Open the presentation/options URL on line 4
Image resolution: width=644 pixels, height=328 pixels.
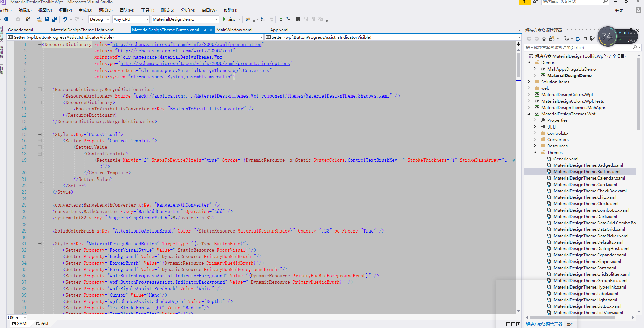[205, 63]
